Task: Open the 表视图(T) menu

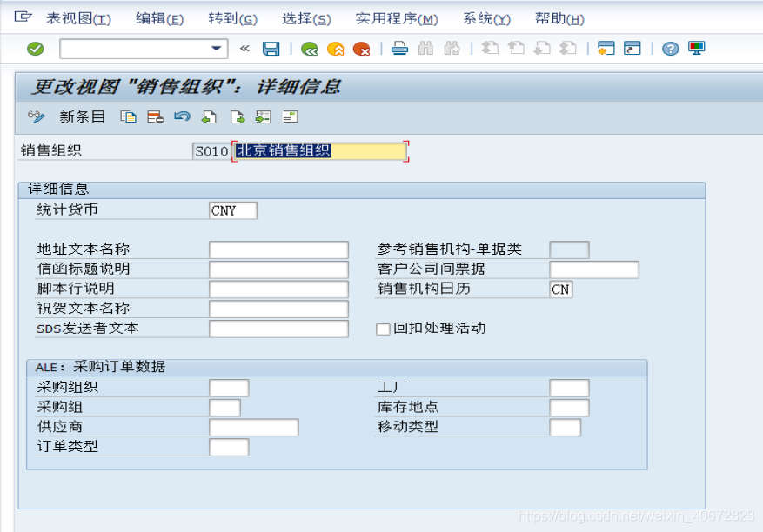Action: (x=79, y=18)
